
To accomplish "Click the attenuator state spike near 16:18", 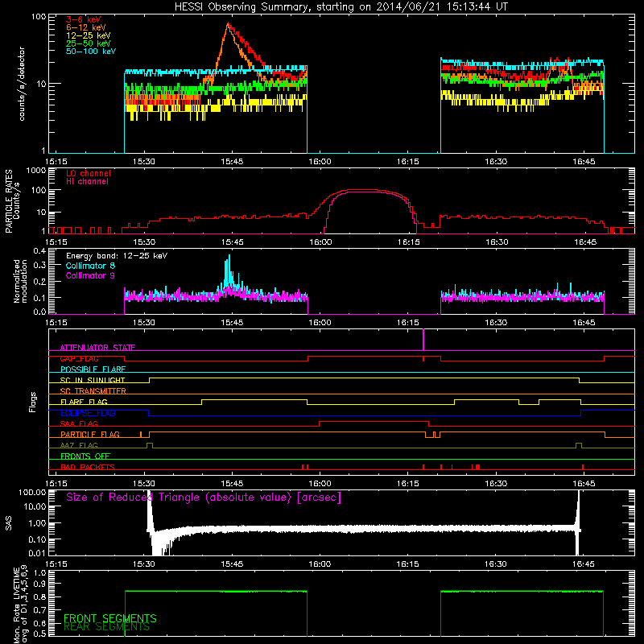I will [423, 339].
